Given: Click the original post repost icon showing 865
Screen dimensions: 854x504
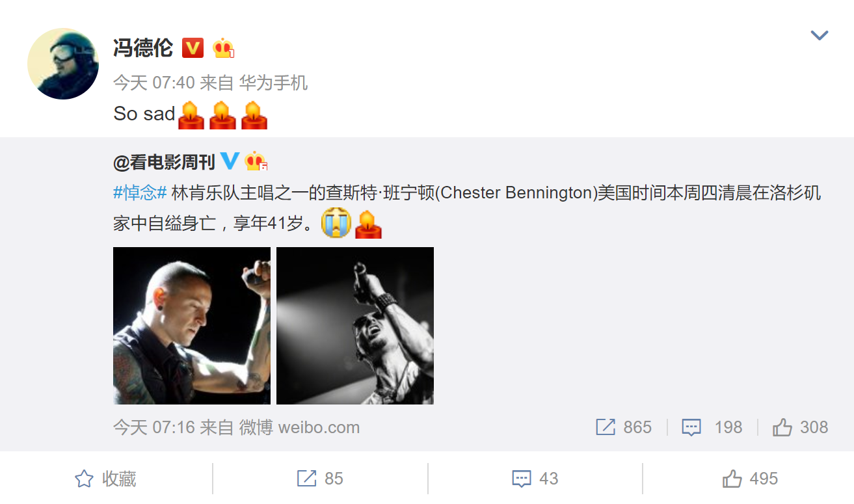Looking at the screenshot, I should (x=624, y=427).
